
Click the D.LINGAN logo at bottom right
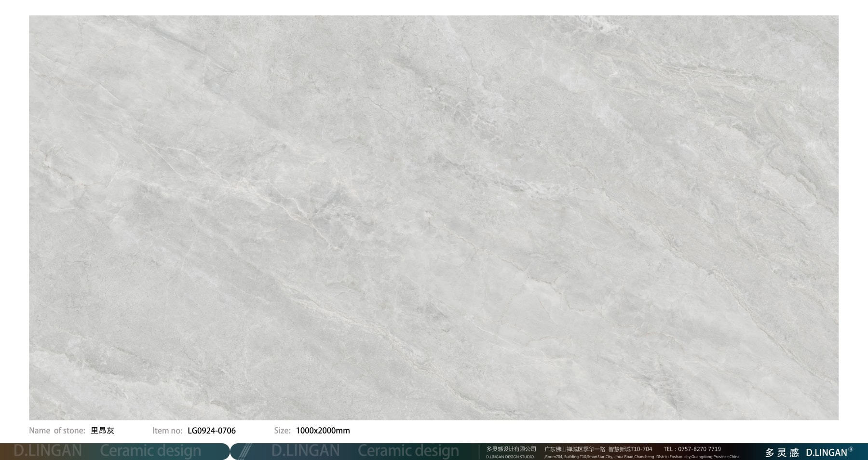826,452
